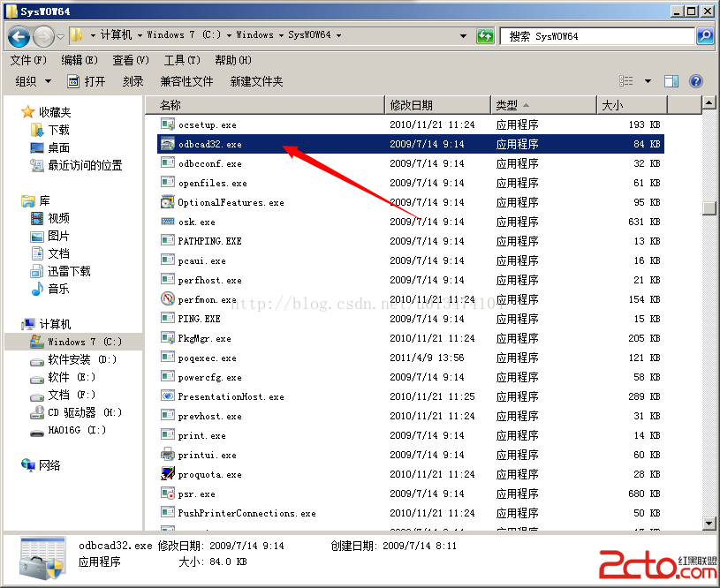Open the 工具(T) menu
The width and height of the screenshot is (720, 588).
pyautogui.click(x=182, y=60)
